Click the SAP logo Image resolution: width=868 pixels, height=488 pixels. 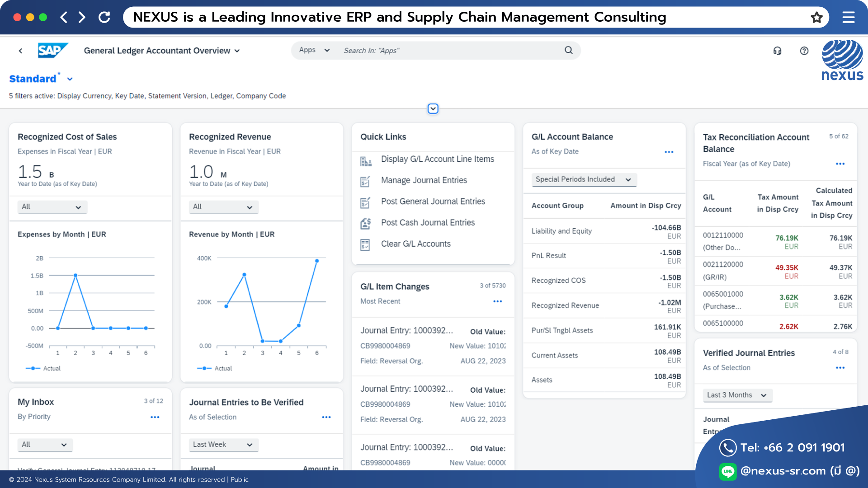click(x=53, y=50)
